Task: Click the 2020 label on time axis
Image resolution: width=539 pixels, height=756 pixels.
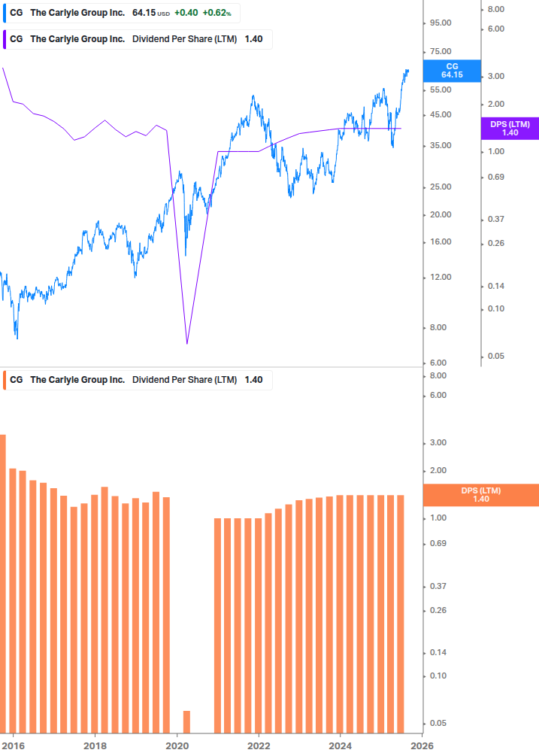Action: coord(177,746)
